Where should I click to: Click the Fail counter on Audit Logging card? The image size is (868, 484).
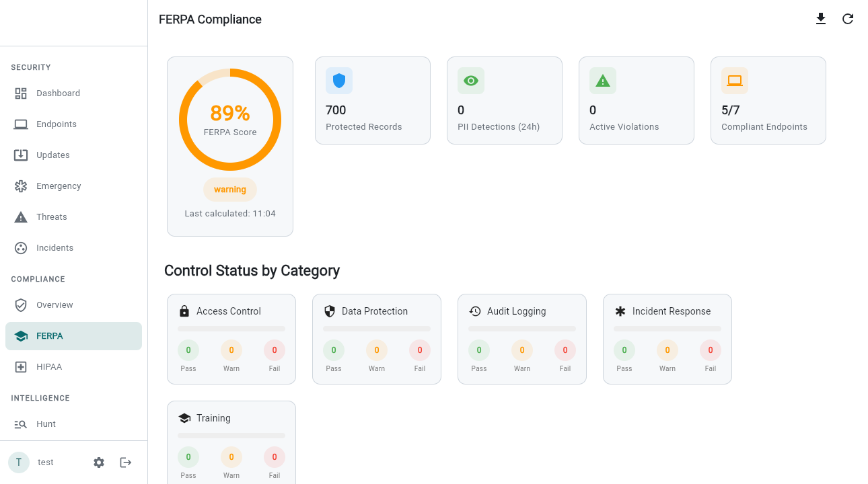[x=565, y=350]
